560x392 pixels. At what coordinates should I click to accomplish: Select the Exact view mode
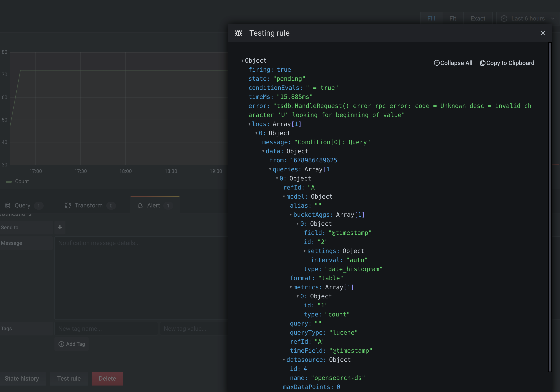478,18
